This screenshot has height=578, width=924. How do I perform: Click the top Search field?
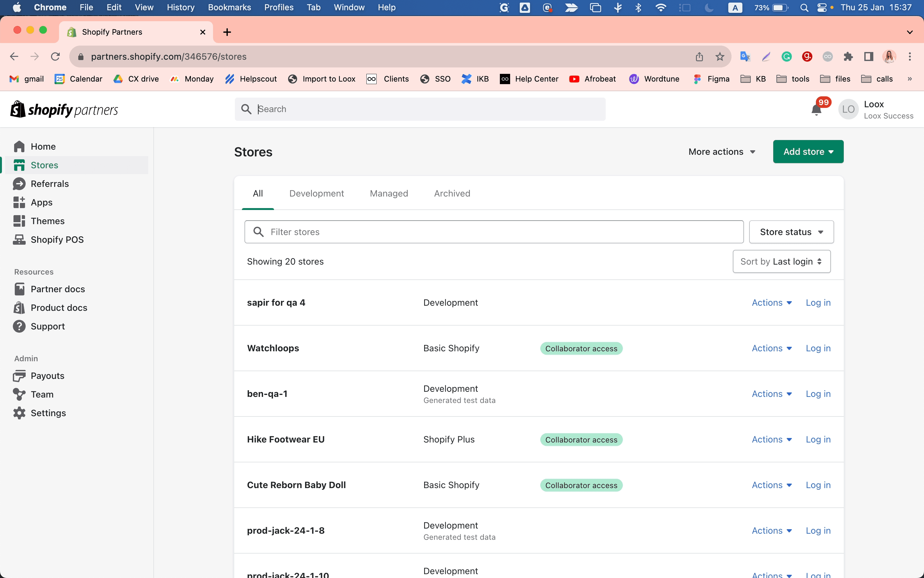[420, 109]
